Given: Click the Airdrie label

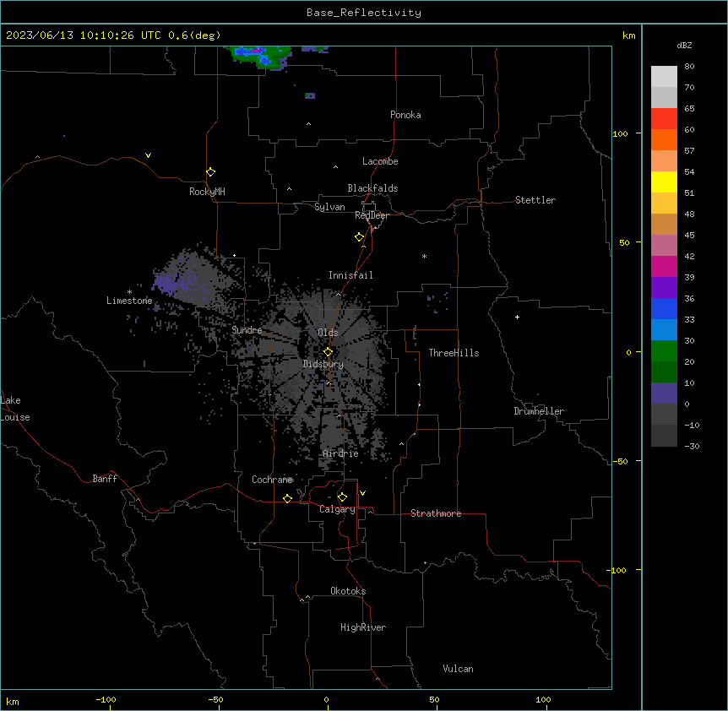Looking at the screenshot, I should pyautogui.click(x=340, y=453).
